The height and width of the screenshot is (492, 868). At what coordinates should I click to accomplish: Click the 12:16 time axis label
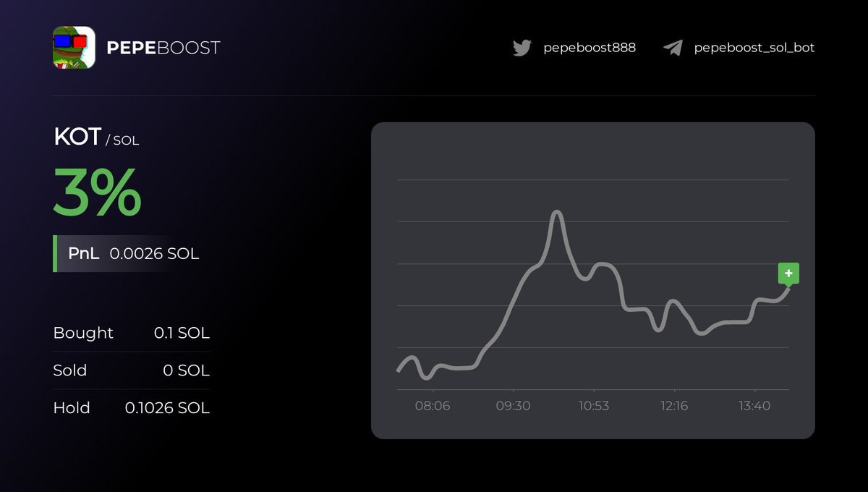click(x=674, y=406)
